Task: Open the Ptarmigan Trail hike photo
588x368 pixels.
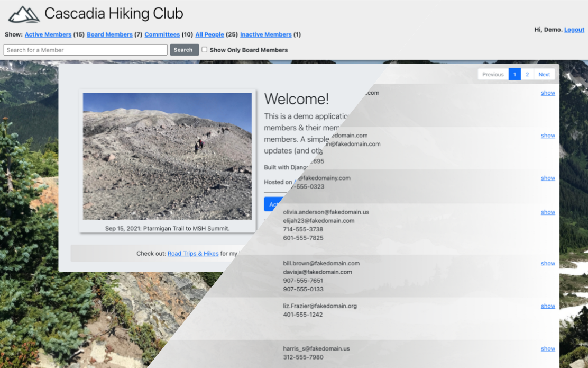Action: [167, 156]
